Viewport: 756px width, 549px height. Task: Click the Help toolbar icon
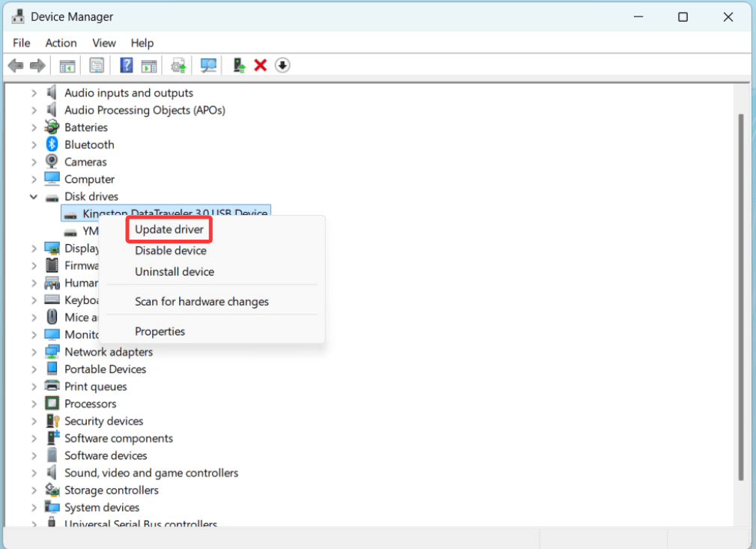pos(125,65)
